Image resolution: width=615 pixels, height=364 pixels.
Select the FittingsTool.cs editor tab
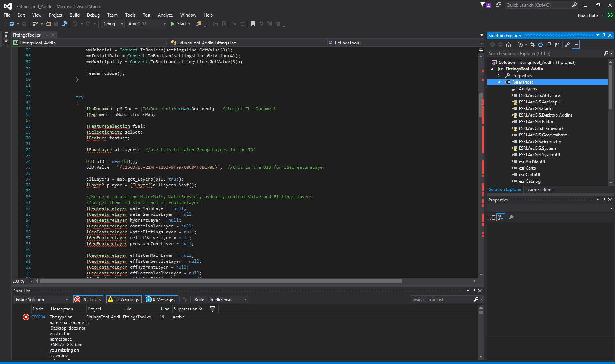click(27, 35)
